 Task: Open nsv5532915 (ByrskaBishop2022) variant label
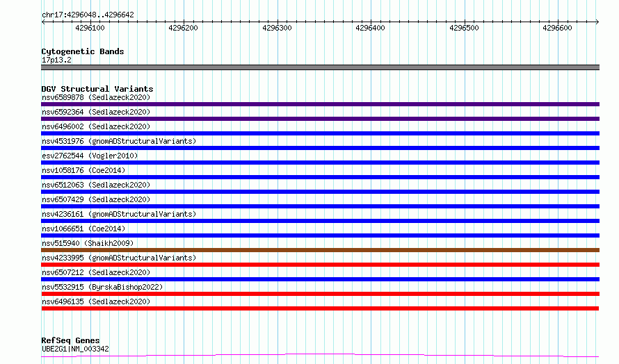(x=102, y=287)
